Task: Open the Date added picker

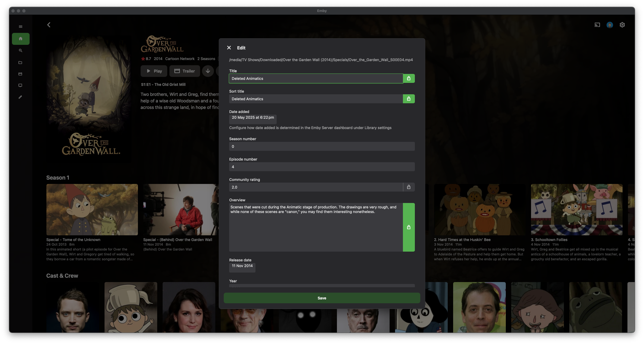Action: pyautogui.click(x=253, y=118)
